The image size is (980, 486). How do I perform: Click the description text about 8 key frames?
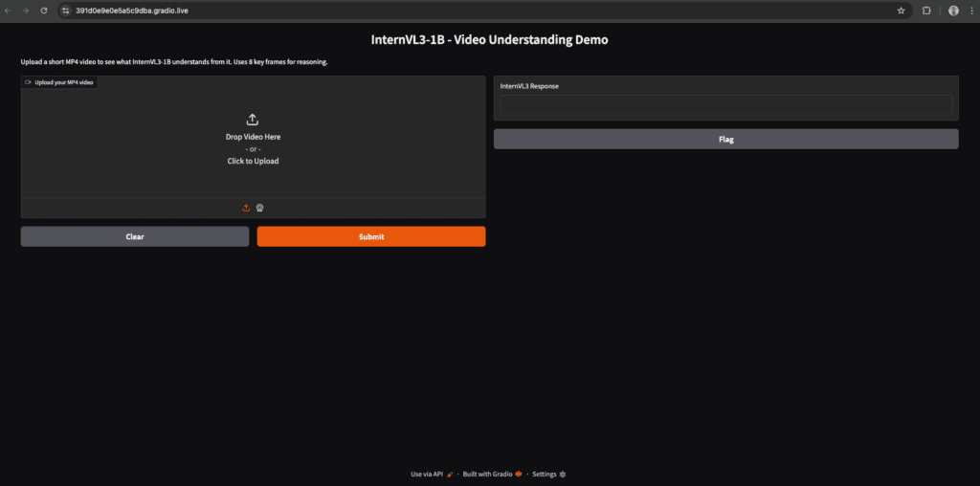[174, 62]
